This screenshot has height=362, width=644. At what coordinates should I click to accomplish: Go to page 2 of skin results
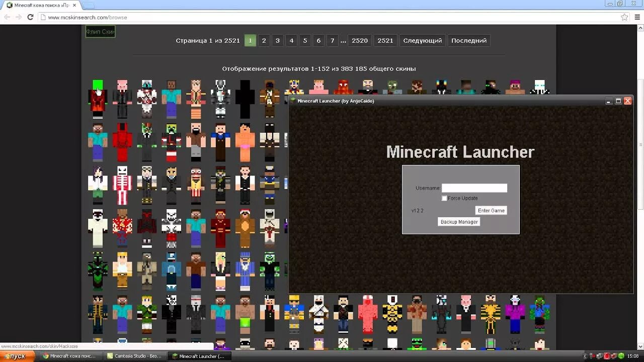tap(264, 41)
